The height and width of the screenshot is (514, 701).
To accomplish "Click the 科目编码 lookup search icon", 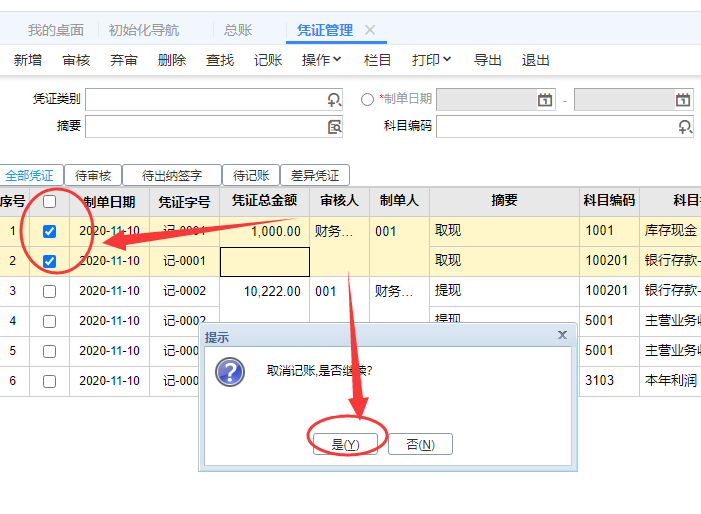I will 685,127.
